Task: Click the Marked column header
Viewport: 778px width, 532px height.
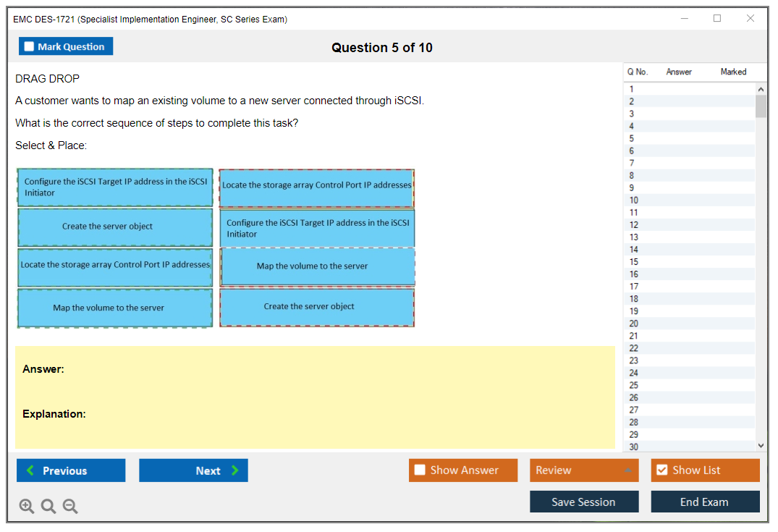Action: [x=733, y=72]
